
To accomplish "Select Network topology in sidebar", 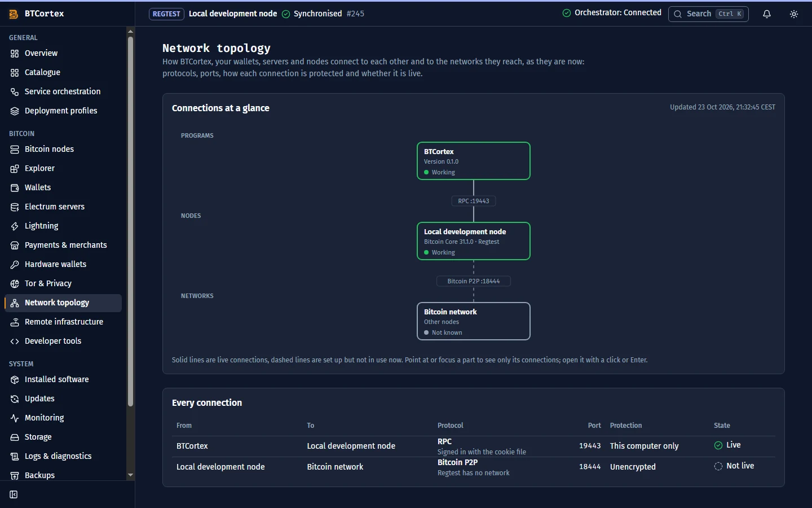I will coord(63,303).
